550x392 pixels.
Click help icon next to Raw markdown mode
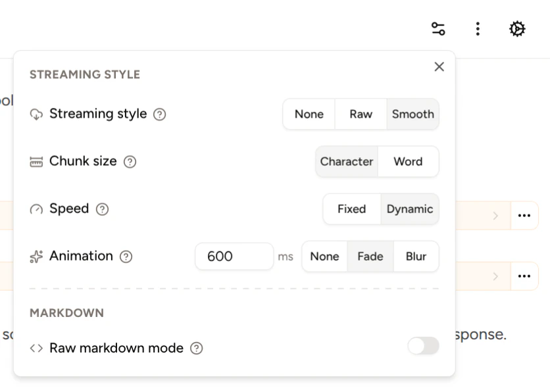pyautogui.click(x=197, y=348)
